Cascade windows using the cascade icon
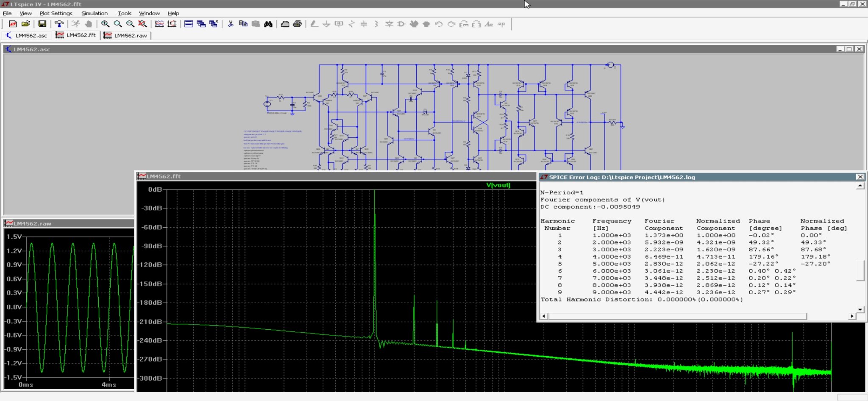This screenshot has height=401, width=868. [x=201, y=24]
